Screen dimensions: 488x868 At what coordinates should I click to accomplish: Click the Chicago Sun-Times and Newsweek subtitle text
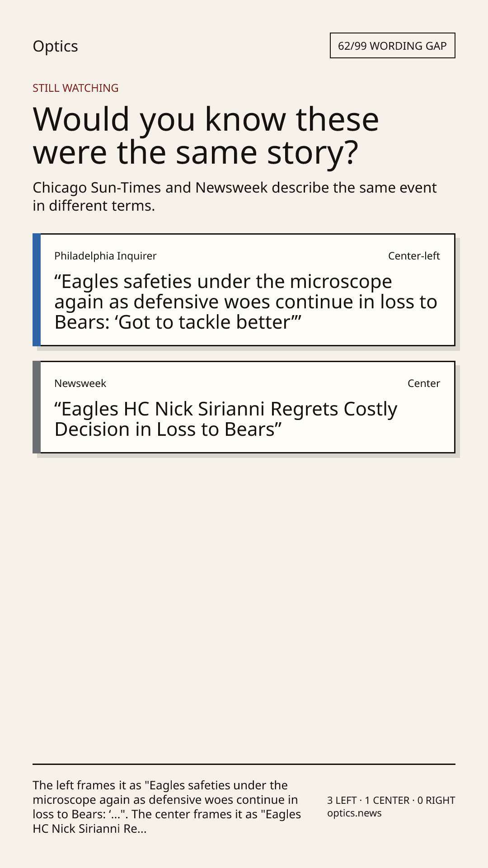click(x=235, y=197)
